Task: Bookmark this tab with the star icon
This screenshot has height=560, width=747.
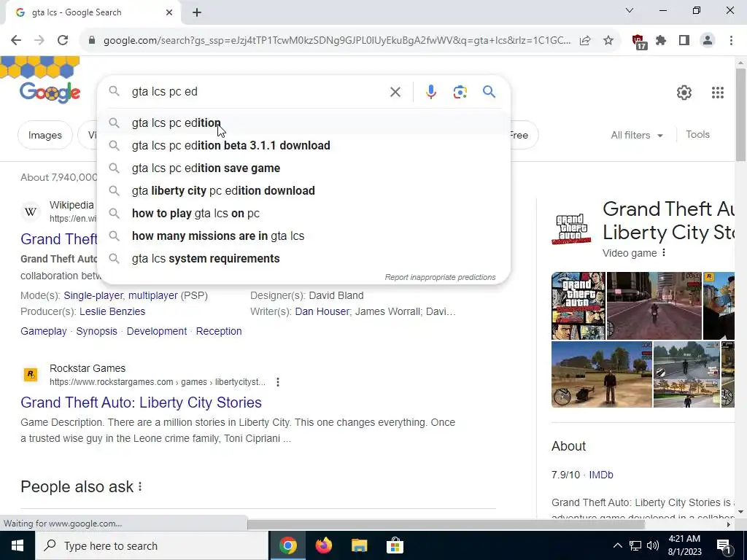Action: coord(608,41)
